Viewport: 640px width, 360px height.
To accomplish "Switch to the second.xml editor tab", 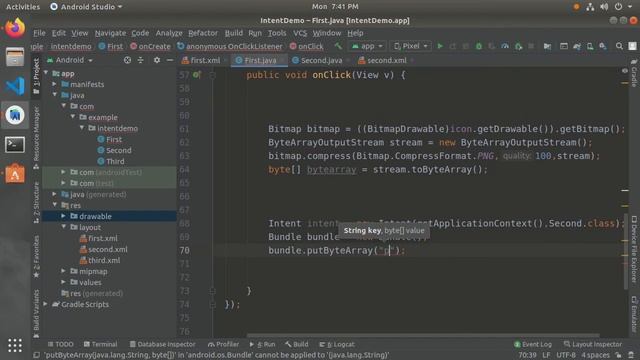I will [x=386, y=60].
